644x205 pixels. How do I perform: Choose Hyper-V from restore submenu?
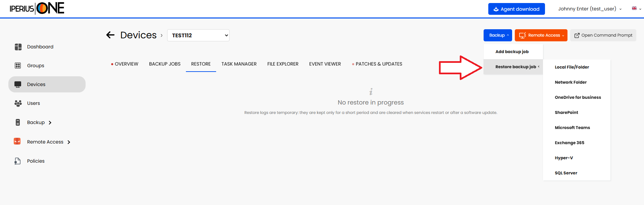point(564,158)
